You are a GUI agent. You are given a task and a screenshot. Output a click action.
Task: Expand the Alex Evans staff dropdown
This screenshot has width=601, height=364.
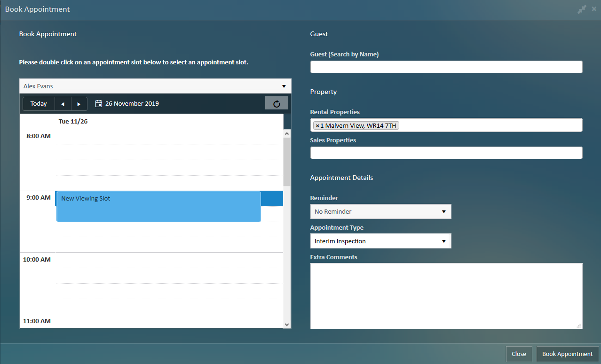(x=284, y=86)
